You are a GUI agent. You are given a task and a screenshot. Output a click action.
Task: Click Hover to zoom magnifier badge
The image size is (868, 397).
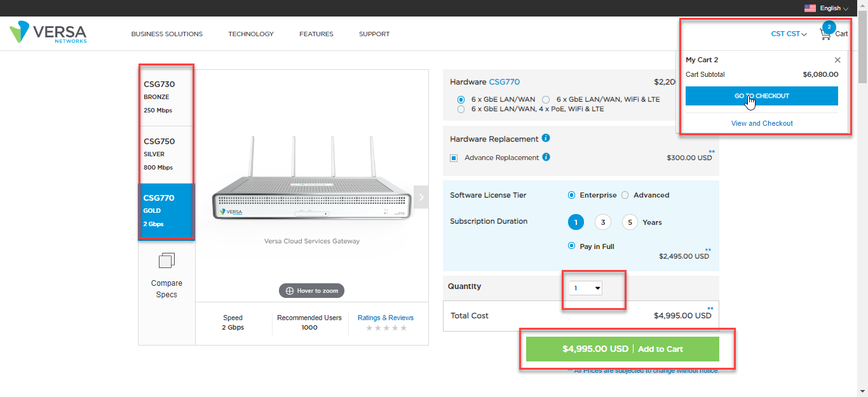point(311,291)
